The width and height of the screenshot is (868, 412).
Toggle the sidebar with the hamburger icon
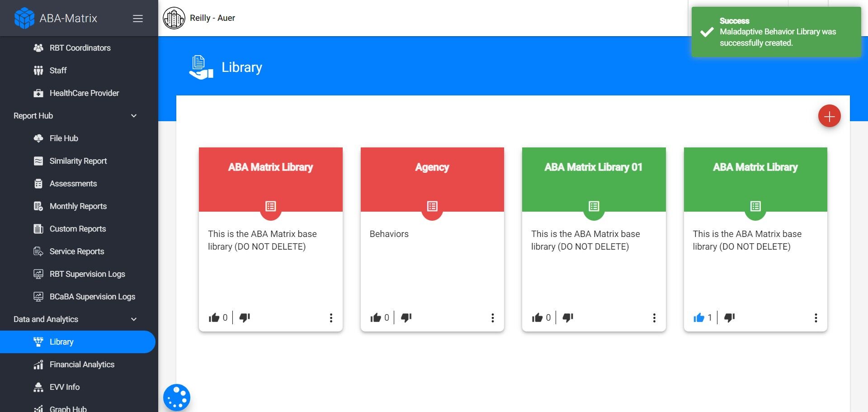point(138,19)
